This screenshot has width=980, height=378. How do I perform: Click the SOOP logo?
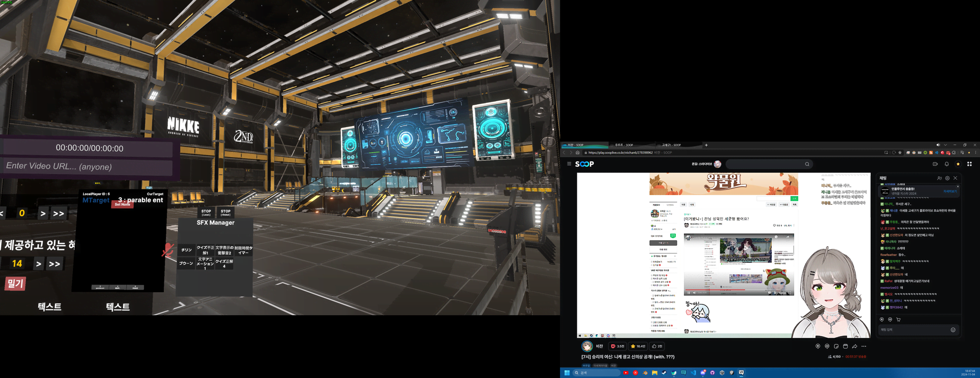[584, 164]
